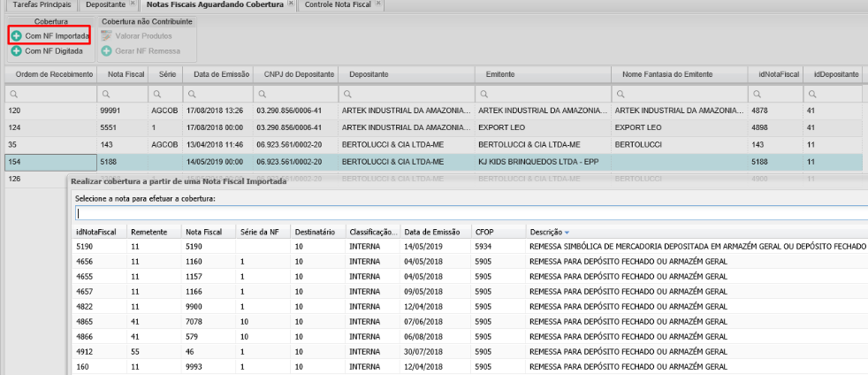Select the dialog row with Nota Fiscal 9900
The height and width of the screenshot is (375, 868).
pyautogui.click(x=470, y=306)
